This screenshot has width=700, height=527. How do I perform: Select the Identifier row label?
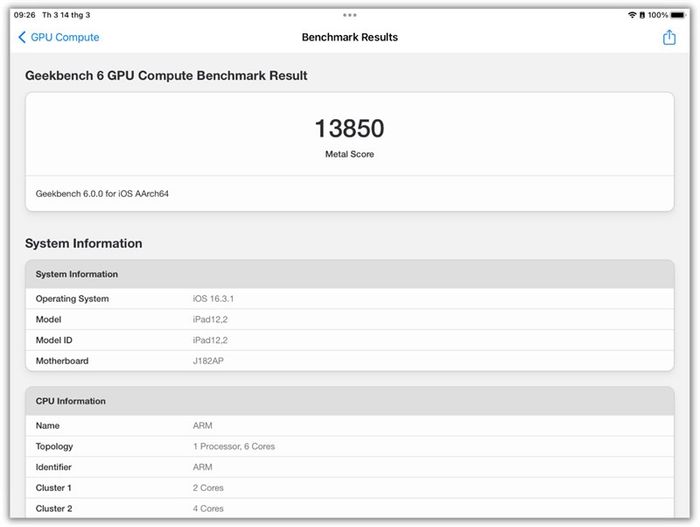(54, 467)
